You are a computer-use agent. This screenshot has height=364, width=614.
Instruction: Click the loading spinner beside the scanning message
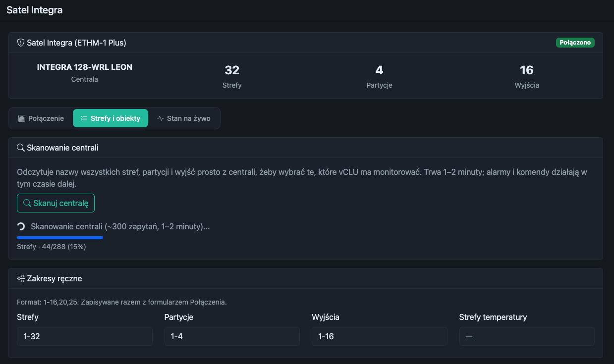[x=21, y=227]
